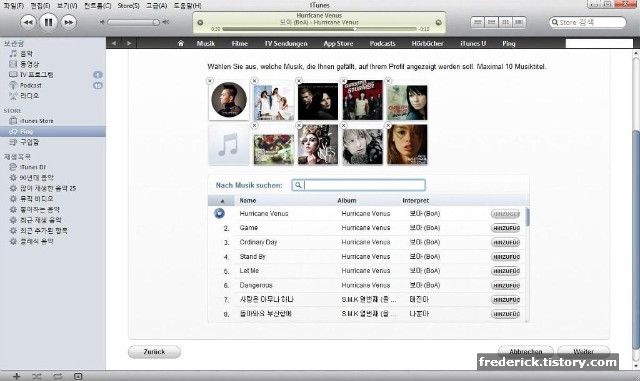
Task: Select 90년대 음악 smart playlist
Action: coord(36,178)
